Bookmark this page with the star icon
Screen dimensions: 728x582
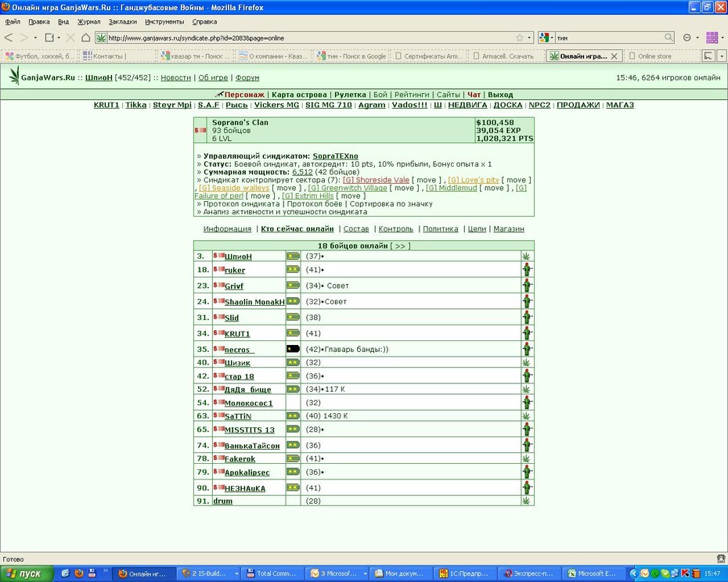pos(520,38)
